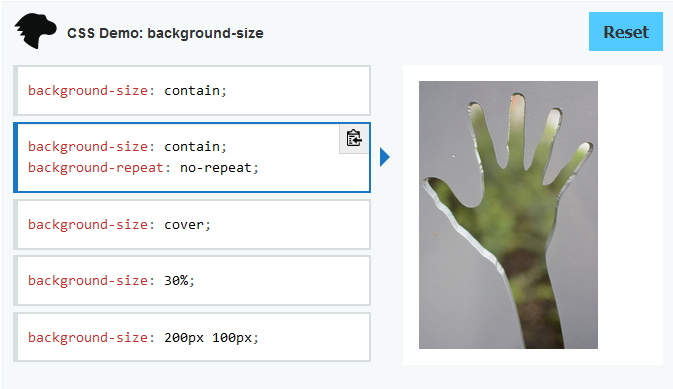Choose the 'background-size: cover;' example
Screen dimensions: 673x389
tap(192, 225)
